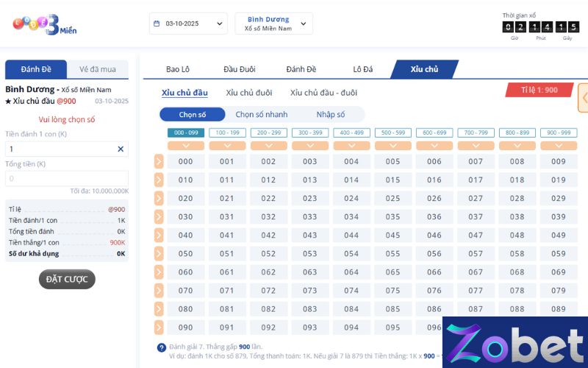Expand the Bình Dương province dropdown
The image size is (588, 368).
[x=273, y=24]
